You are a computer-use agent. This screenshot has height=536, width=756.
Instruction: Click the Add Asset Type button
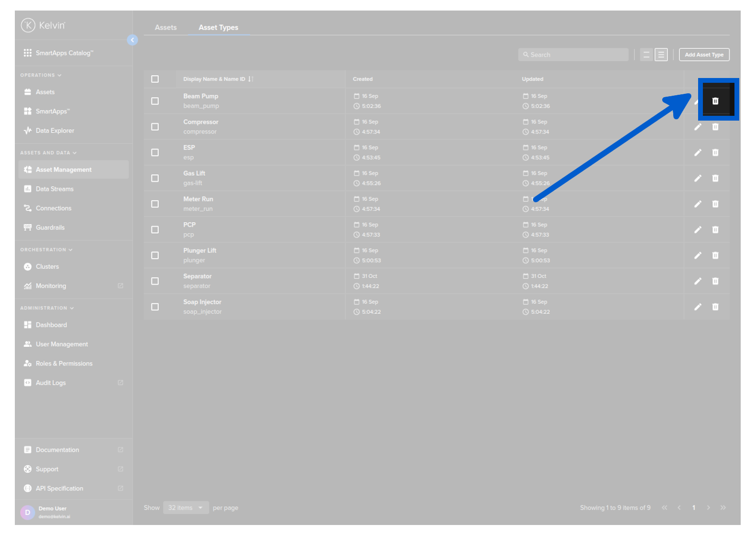(x=704, y=55)
